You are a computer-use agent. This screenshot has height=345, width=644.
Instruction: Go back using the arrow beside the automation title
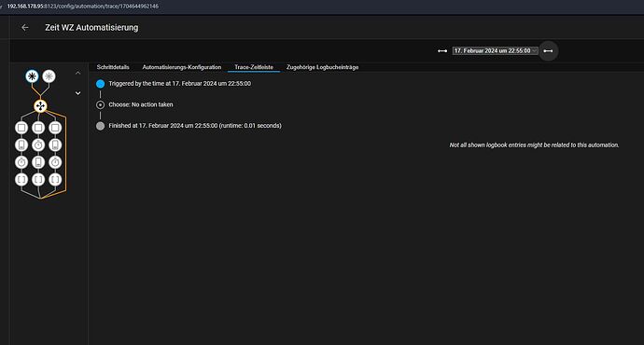(x=25, y=27)
